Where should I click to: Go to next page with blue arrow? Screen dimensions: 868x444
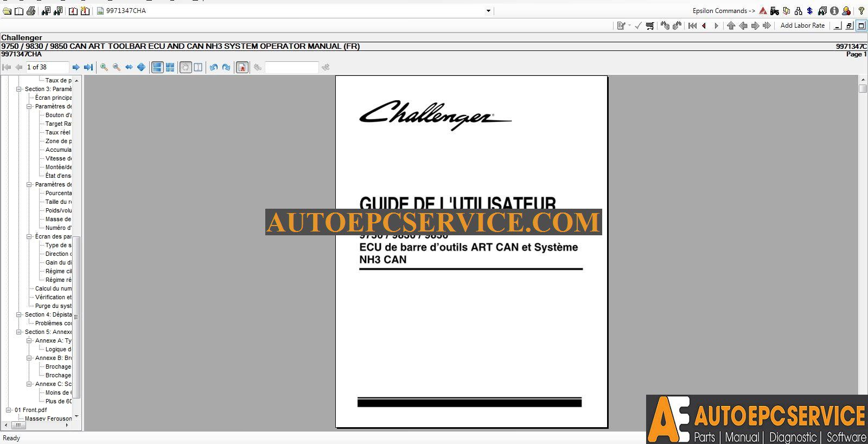click(x=76, y=67)
